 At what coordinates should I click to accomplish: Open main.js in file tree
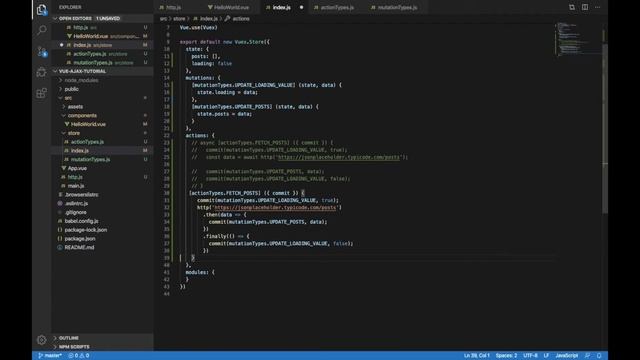[x=102, y=186]
